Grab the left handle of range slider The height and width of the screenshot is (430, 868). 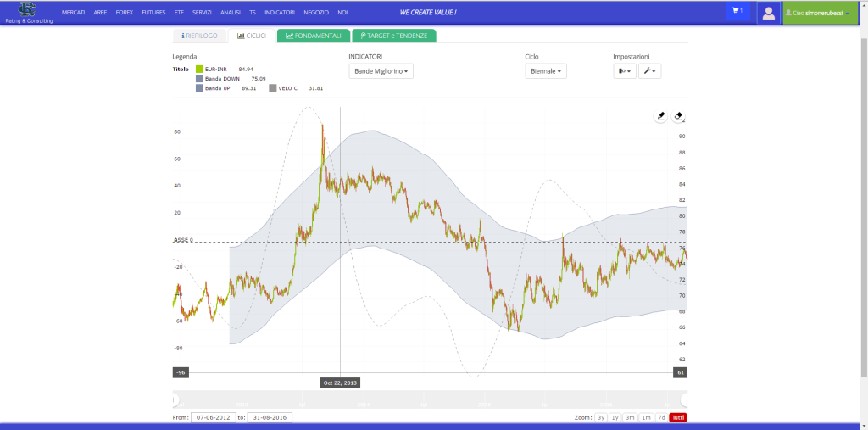coord(175,399)
